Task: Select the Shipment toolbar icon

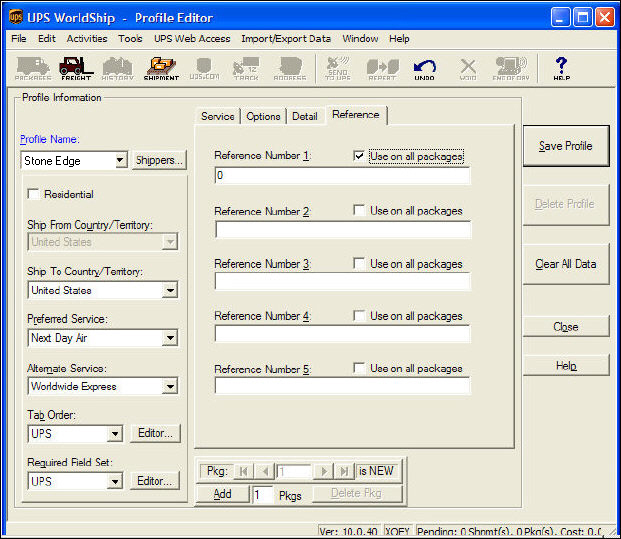Action: [x=161, y=68]
